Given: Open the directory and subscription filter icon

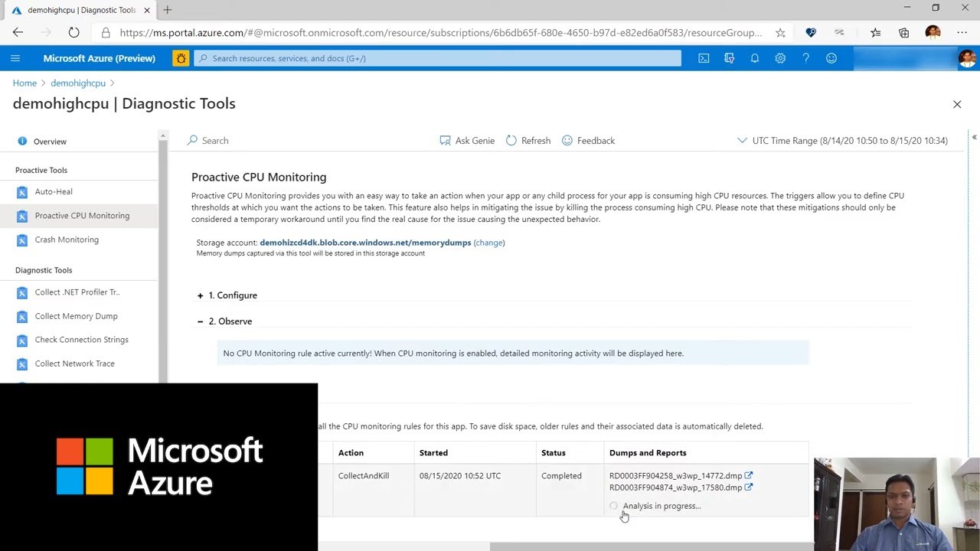Looking at the screenshot, I should [729, 58].
